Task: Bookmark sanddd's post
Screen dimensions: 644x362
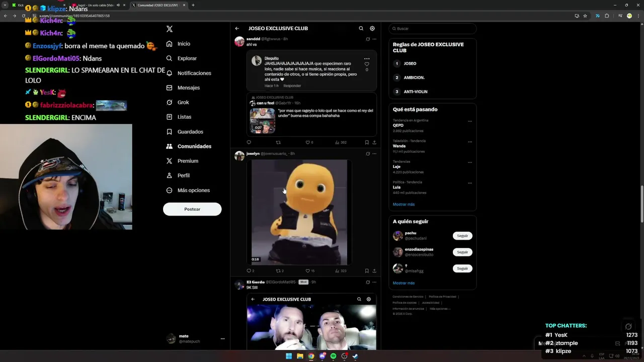Action: [367, 143]
